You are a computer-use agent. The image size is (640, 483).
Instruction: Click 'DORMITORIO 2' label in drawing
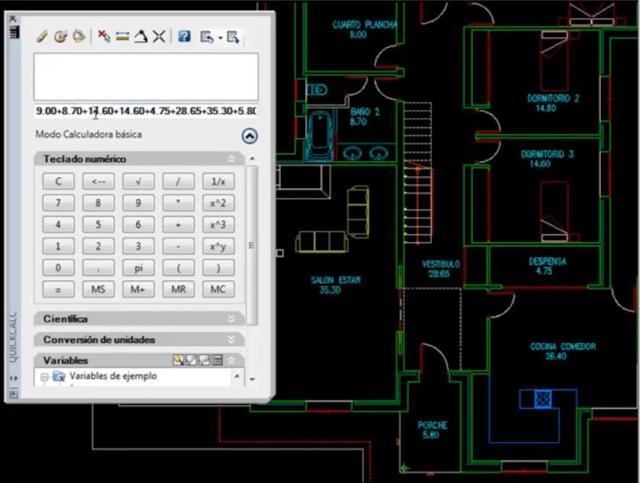click(x=553, y=98)
